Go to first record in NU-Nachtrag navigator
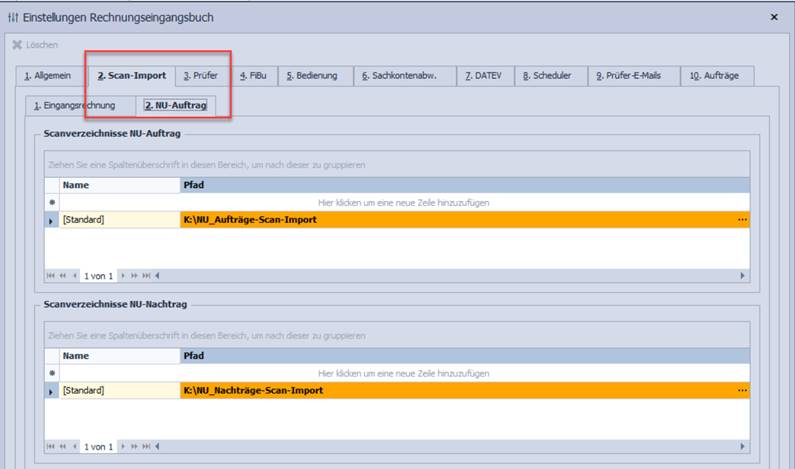795x469 pixels. (x=50, y=445)
